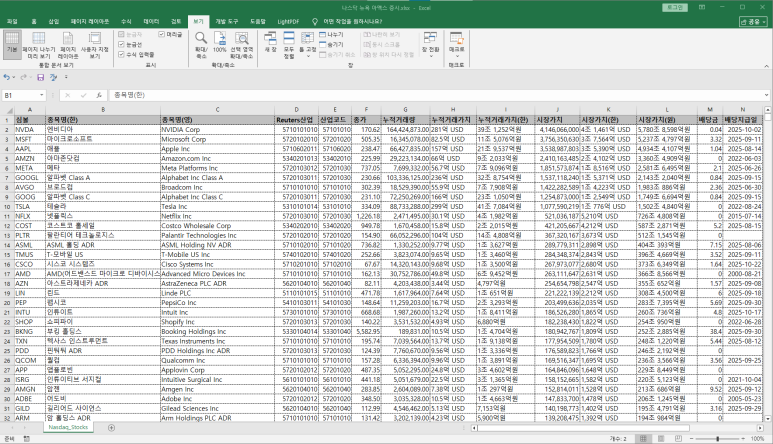Image resolution: width=773 pixels, height=444 pixels.
Task: Select the cell containing TSLA
Action: (30, 206)
